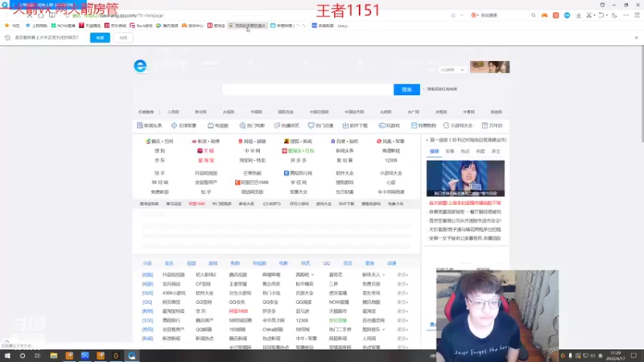Open the three-dot more tools menu
This screenshot has height=362, width=644.
tap(626, 15)
